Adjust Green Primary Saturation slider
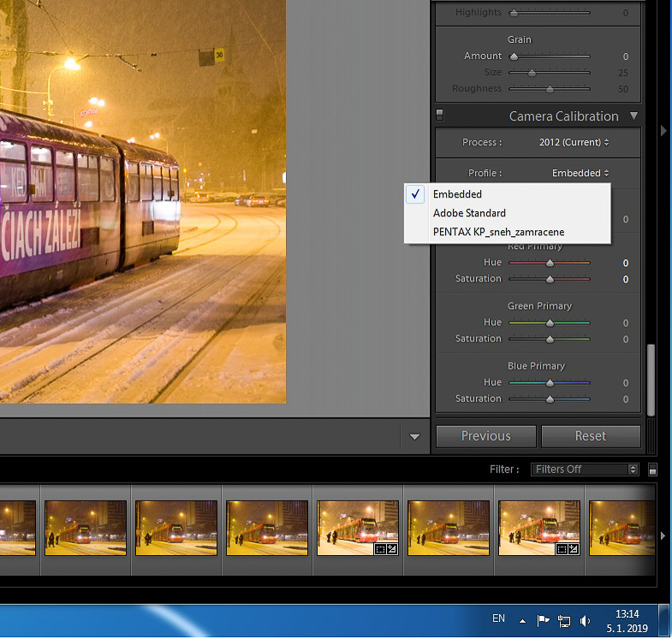The width and height of the screenshot is (672, 639). (550, 340)
